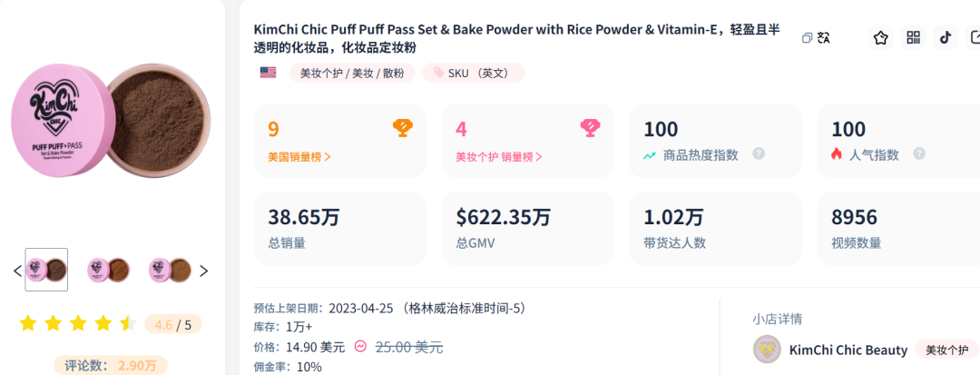Screen dimensions: 980x375
Task: Open the KimChi Chic Beauty shop link
Action: pos(848,350)
